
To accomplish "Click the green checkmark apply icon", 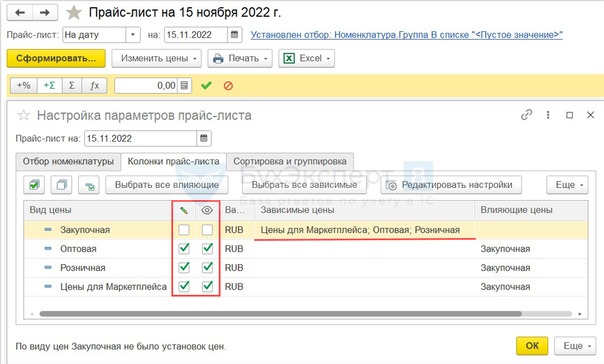I will (206, 86).
